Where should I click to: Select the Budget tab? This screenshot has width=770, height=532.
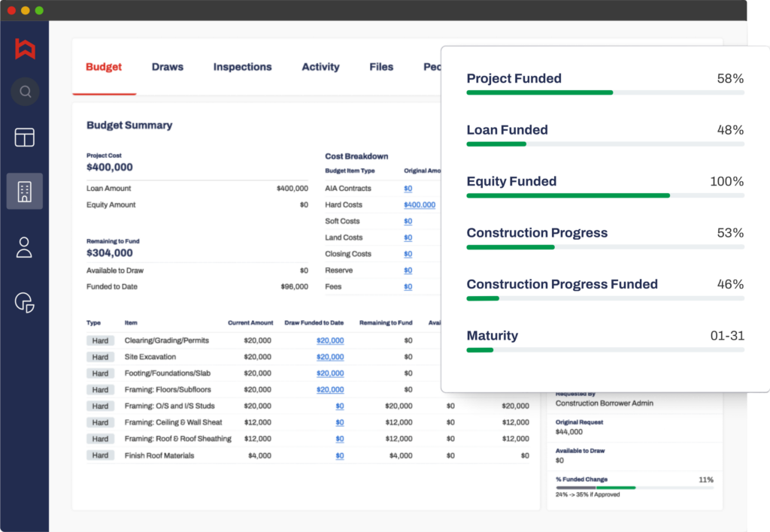pyautogui.click(x=103, y=67)
